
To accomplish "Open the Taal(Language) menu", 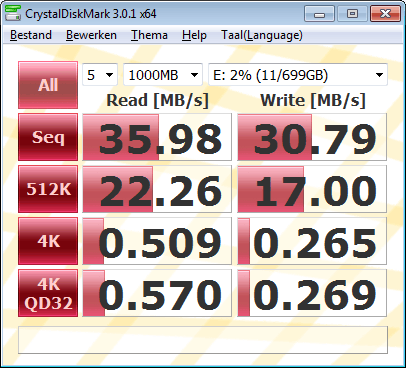I will click(x=262, y=35).
